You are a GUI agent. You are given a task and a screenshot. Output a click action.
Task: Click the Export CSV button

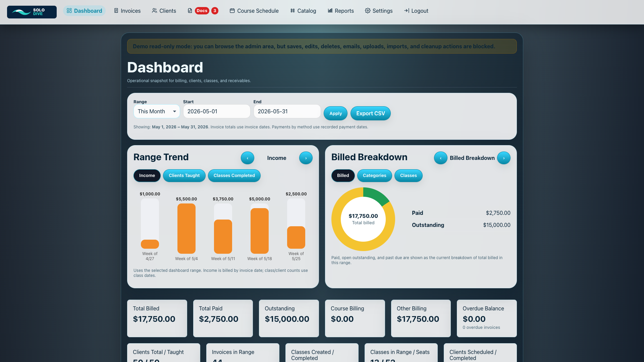(371, 113)
